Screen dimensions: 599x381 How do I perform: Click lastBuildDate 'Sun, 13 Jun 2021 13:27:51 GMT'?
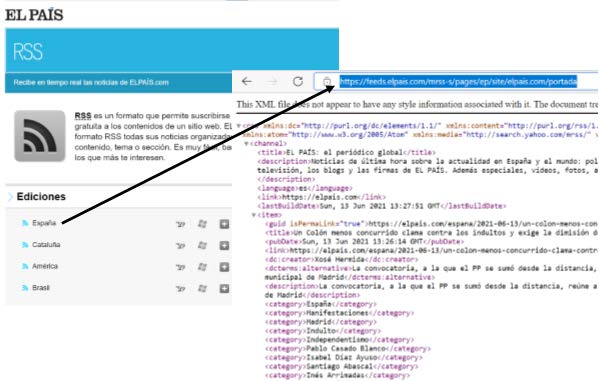point(379,206)
